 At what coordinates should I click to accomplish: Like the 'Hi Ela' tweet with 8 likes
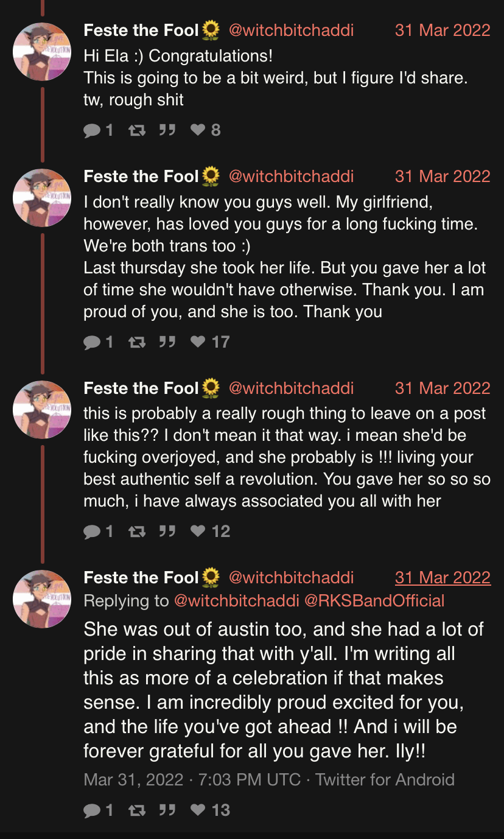[x=198, y=130]
